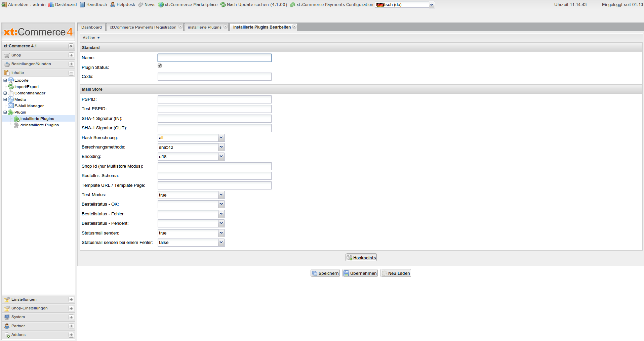Click the deinstallierte Plugins puzzle icon
The height and width of the screenshot is (341, 644).
(16, 125)
